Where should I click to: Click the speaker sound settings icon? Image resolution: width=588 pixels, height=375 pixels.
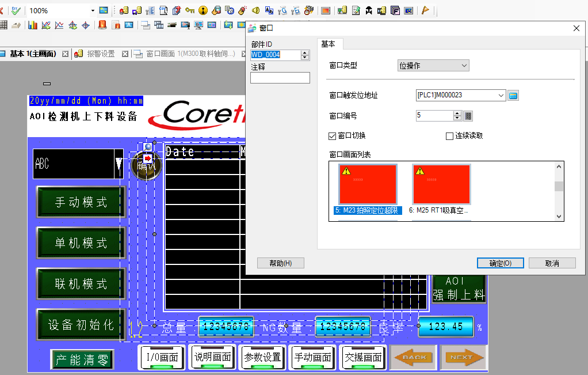255,10
